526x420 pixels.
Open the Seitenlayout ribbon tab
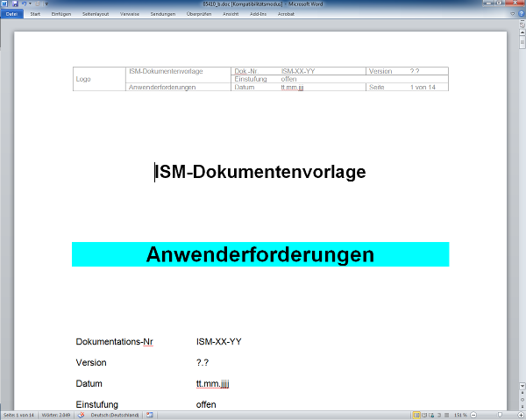(96, 14)
